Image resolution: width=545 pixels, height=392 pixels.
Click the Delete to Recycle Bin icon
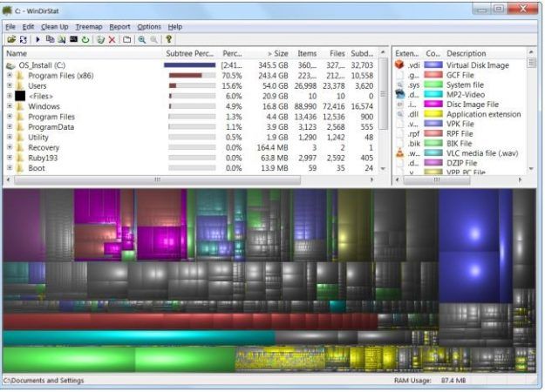(101, 39)
